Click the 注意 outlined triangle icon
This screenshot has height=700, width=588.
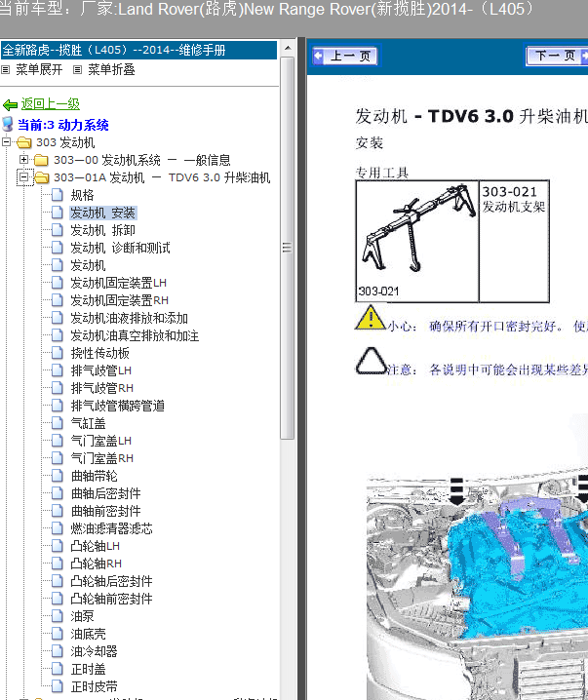(371, 361)
